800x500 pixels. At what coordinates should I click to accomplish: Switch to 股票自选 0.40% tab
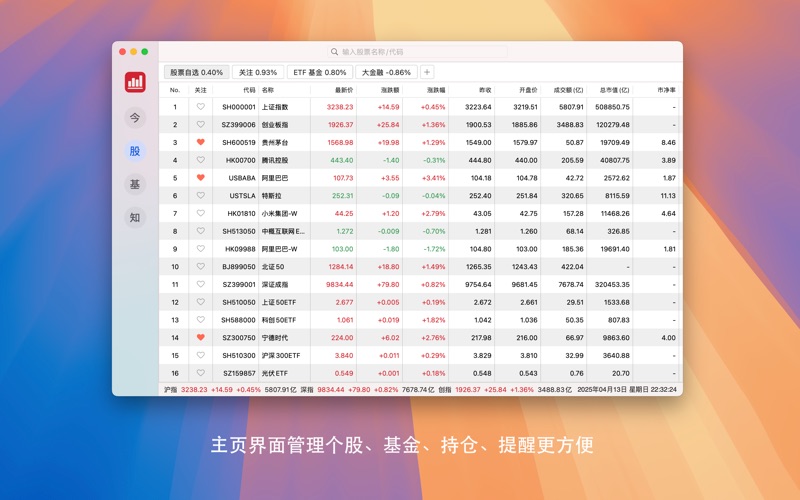196,72
